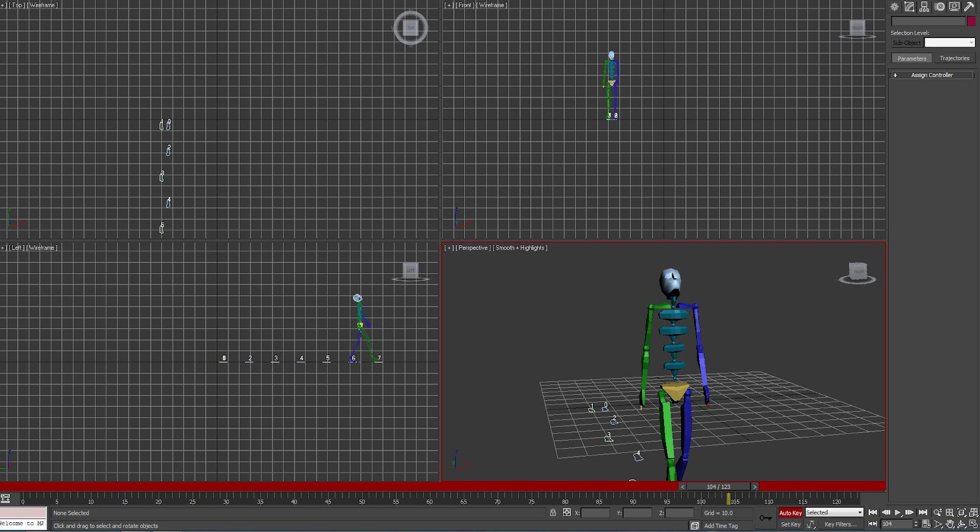
Task: Click the Top viewport ViewCube
Action: [410, 28]
